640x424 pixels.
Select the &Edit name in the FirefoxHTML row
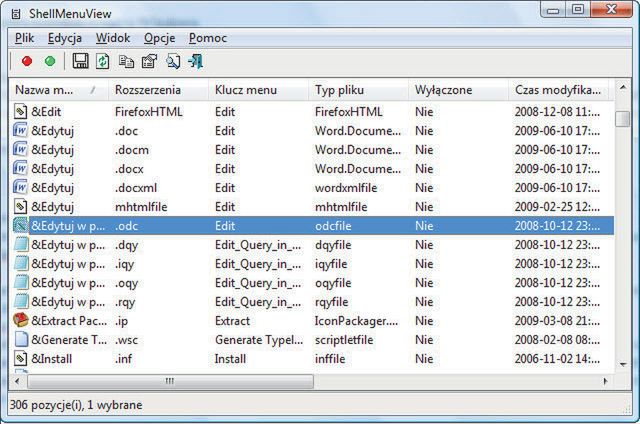pyautogui.click(x=46, y=112)
